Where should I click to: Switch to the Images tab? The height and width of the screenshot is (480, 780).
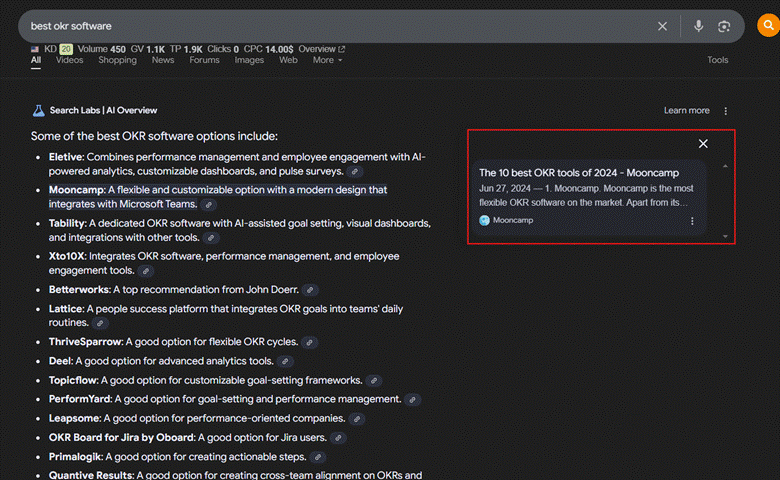(249, 60)
